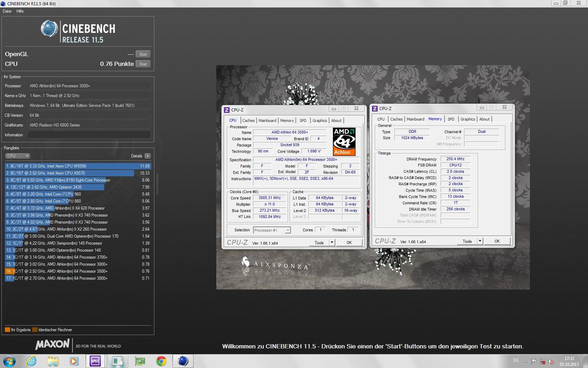Open the Datei menu
The height and width of the screenshot is (368, 588).
(7, 11)
